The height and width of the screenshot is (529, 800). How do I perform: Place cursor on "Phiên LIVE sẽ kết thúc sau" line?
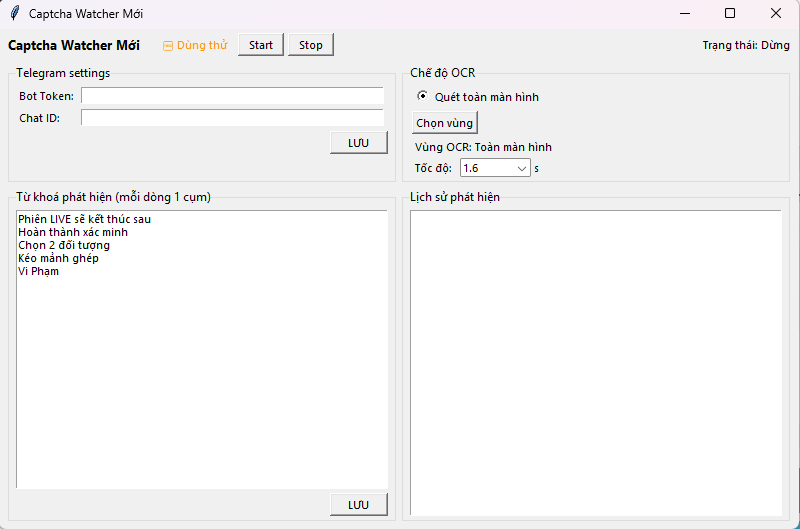coord(84,219)
